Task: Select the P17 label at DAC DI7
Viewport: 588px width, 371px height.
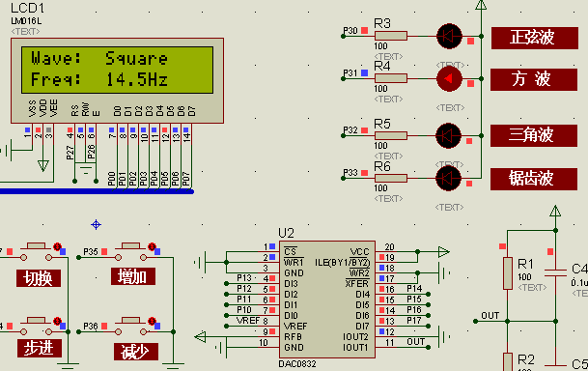Action: 414,321
